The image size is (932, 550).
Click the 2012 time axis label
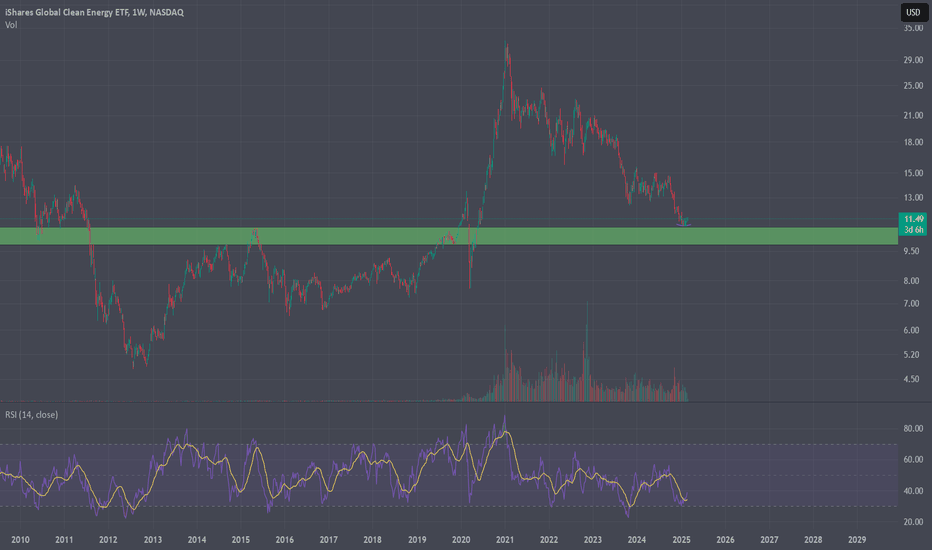coord(108,540)
